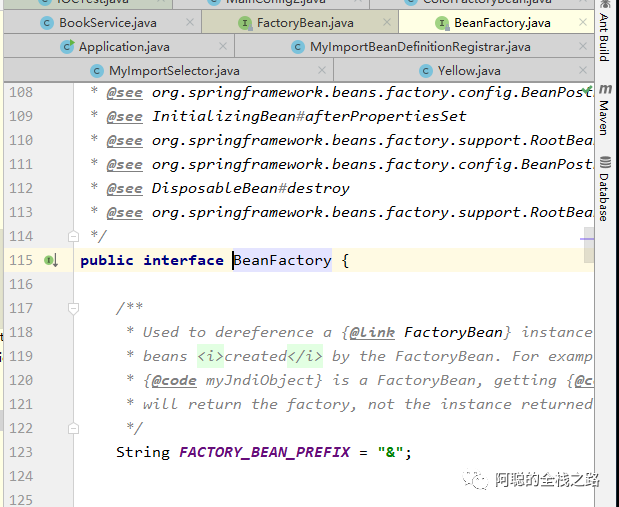The height and width of the screenshot is (507, 619).
Task: Click the BeanFactory interface name
Action: pyautogui.click(x=283, y=261)
